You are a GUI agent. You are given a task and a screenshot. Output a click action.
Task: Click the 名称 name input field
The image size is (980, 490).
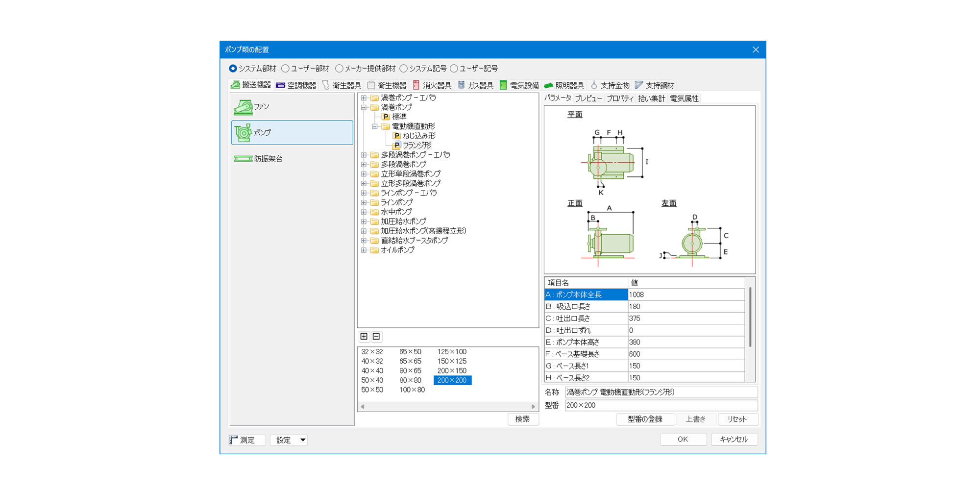point(661,392)
